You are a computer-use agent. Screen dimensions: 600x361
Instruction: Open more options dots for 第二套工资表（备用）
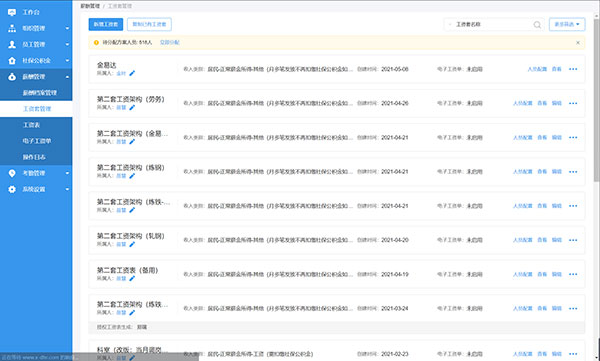click(x=573, y=274)
